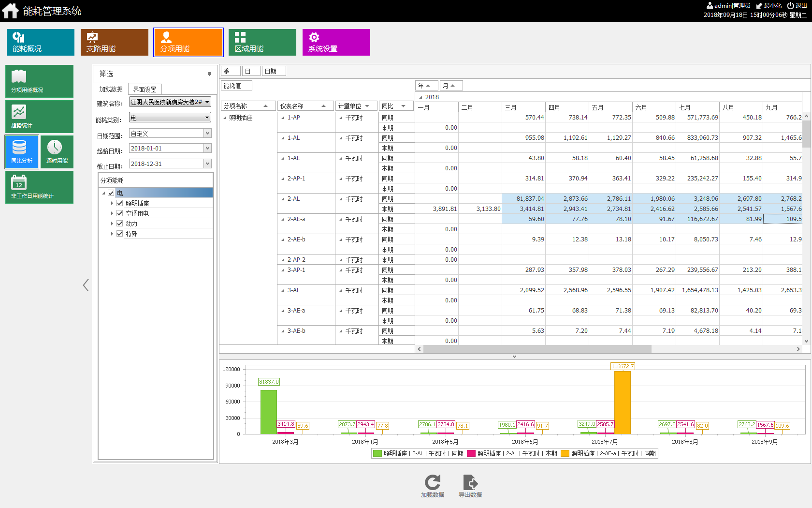Open 非工作日用能统计 calendar view
Viewport: 812px width, 508px height.
[39, 187]
